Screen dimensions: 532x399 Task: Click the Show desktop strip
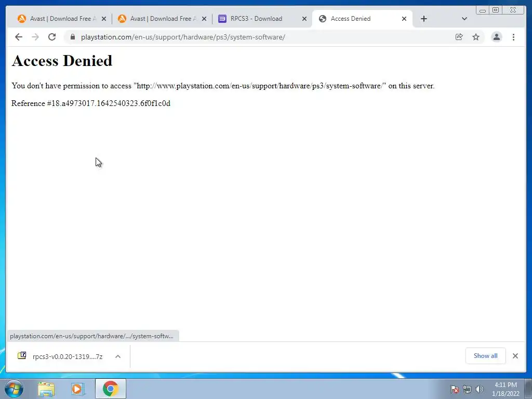528,389
